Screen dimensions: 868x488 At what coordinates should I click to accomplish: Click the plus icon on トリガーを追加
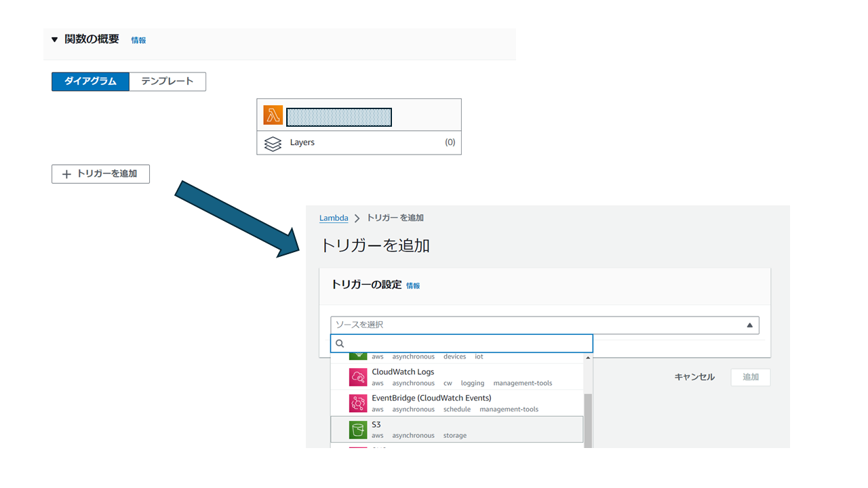tap(66, 174)
